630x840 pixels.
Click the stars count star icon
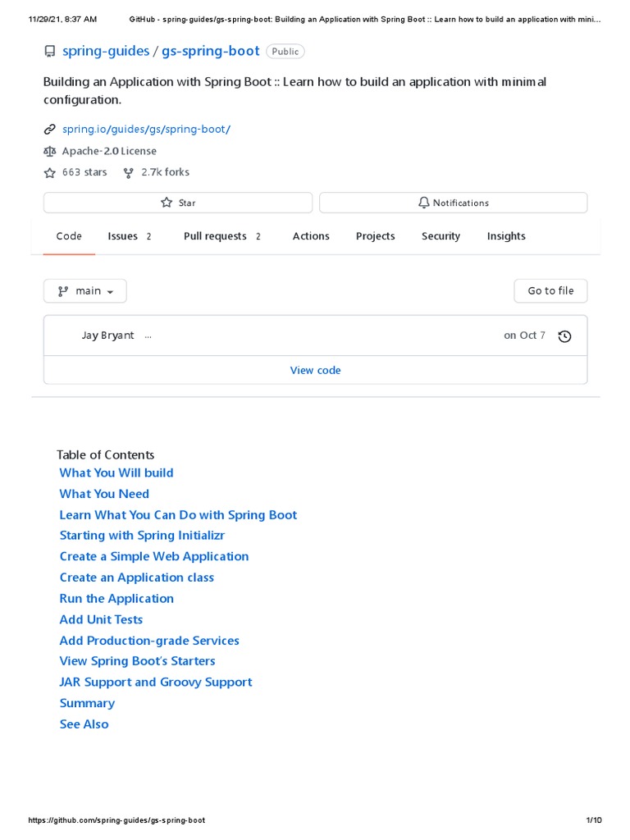click(50, 172)
